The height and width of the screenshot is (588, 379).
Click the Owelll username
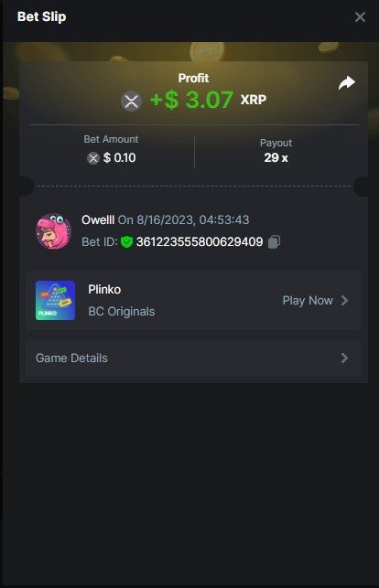[x=98, y=219]
